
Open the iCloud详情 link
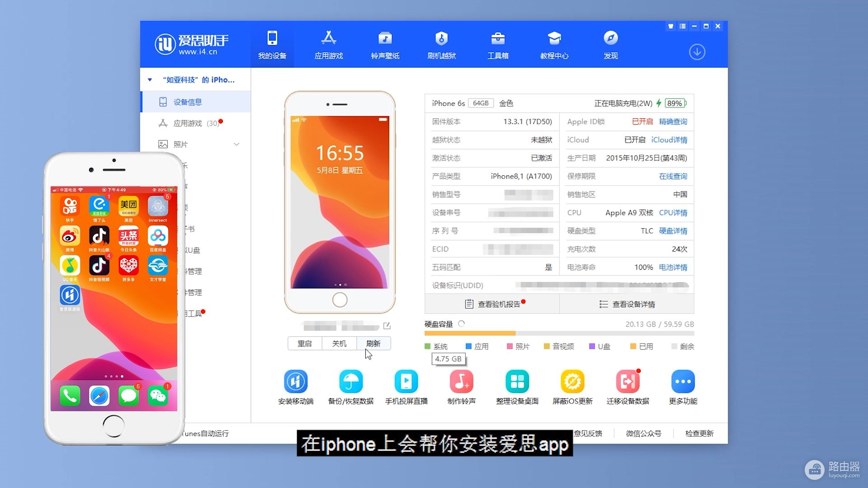pos(669,140)
